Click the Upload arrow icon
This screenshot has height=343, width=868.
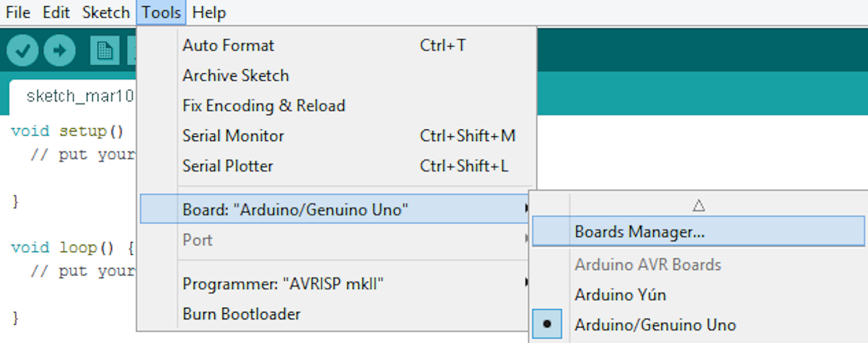pyautogui.click(x=60, y=50)
